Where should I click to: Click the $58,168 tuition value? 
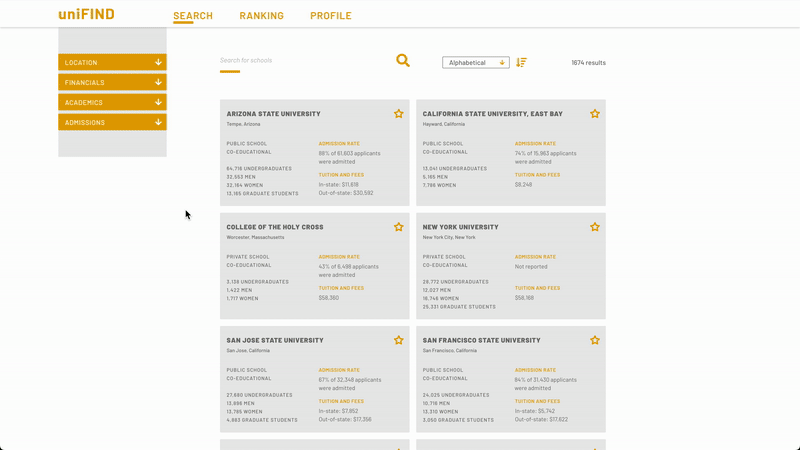pos(524,297)
